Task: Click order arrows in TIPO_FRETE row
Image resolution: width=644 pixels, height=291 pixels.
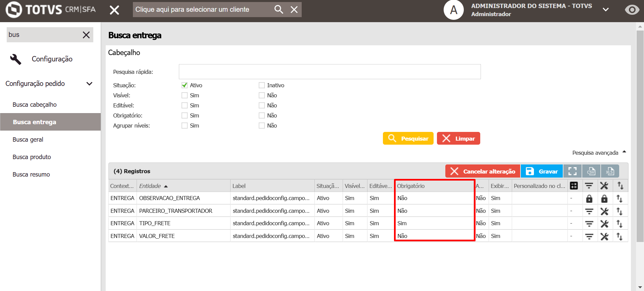Action: [x=620, y=224]
